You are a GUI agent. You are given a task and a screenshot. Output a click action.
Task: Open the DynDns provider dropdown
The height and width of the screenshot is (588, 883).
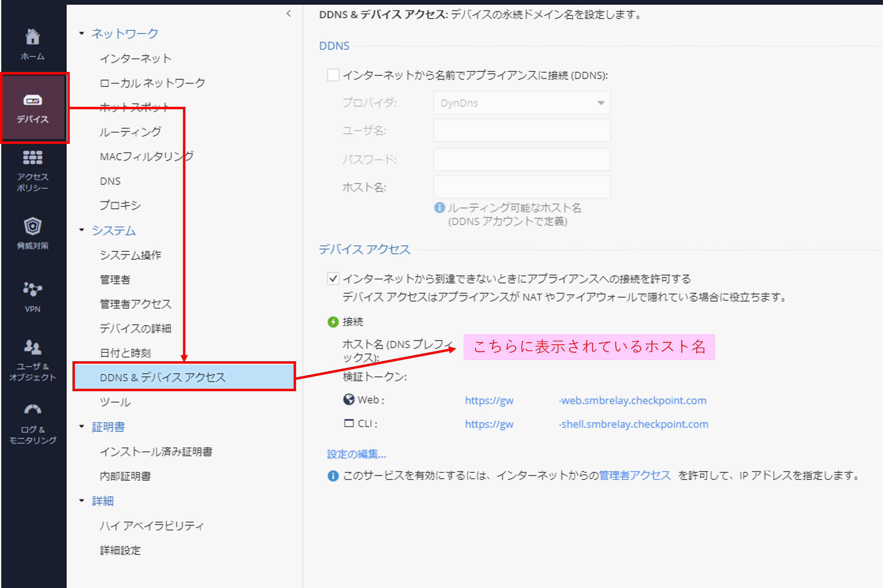[x=522, y=103]
